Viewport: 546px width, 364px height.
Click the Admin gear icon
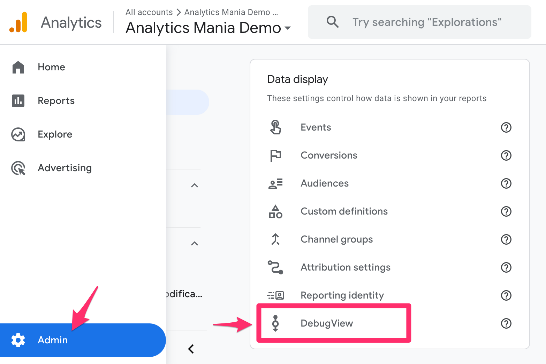[18, 340]
